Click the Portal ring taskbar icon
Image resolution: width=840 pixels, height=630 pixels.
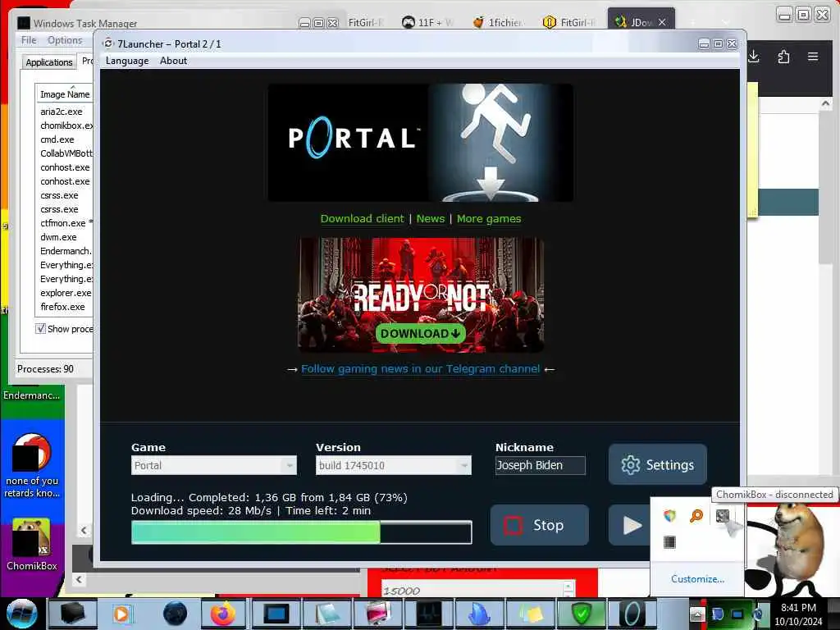pos(632,614)
